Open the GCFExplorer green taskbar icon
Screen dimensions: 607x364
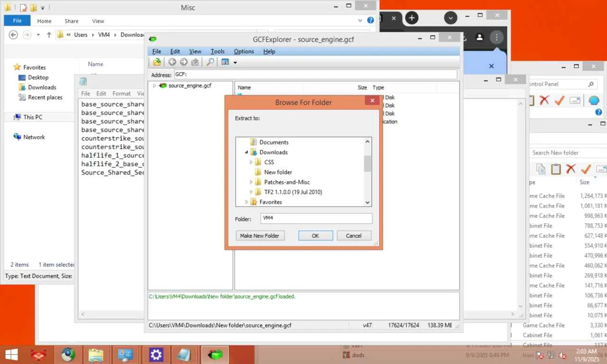click(215, 355)
